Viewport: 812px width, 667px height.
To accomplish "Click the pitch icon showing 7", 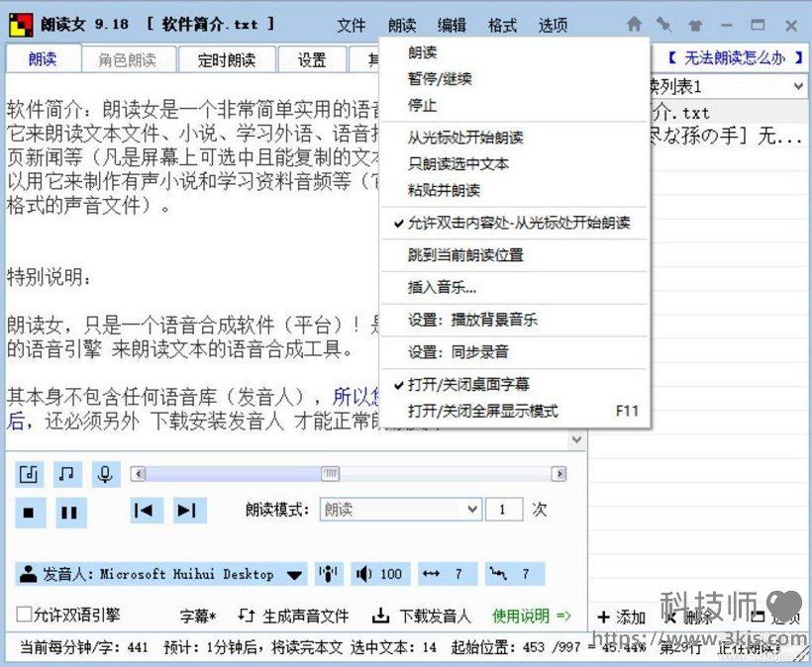I will (515, 574).
